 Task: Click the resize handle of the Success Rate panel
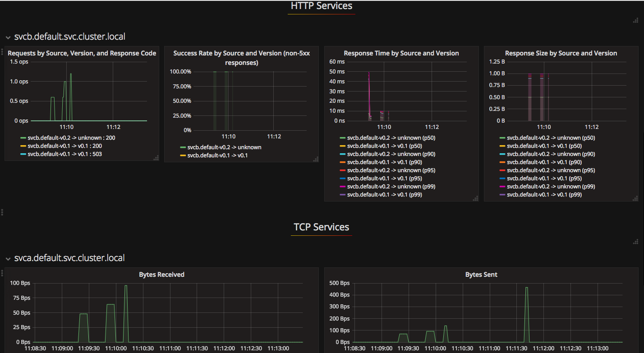(316, 159)
